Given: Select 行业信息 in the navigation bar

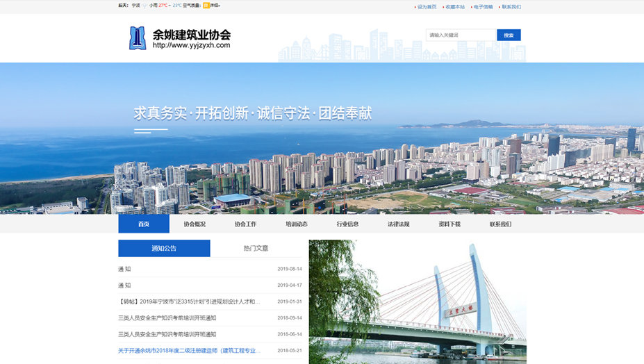Looking at the screenshot, I should (347, 224).
